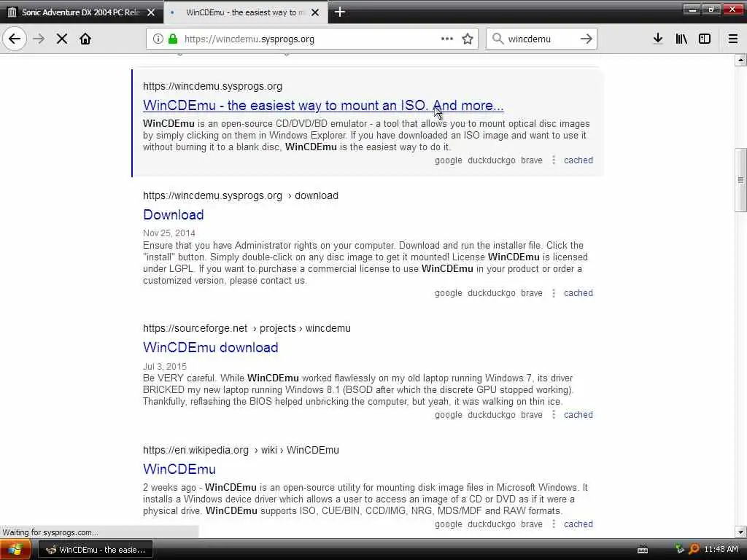Click the scrollbar up arrow
Image resolution: width=747 pixels, height=560 pixels.
[740, 60]
